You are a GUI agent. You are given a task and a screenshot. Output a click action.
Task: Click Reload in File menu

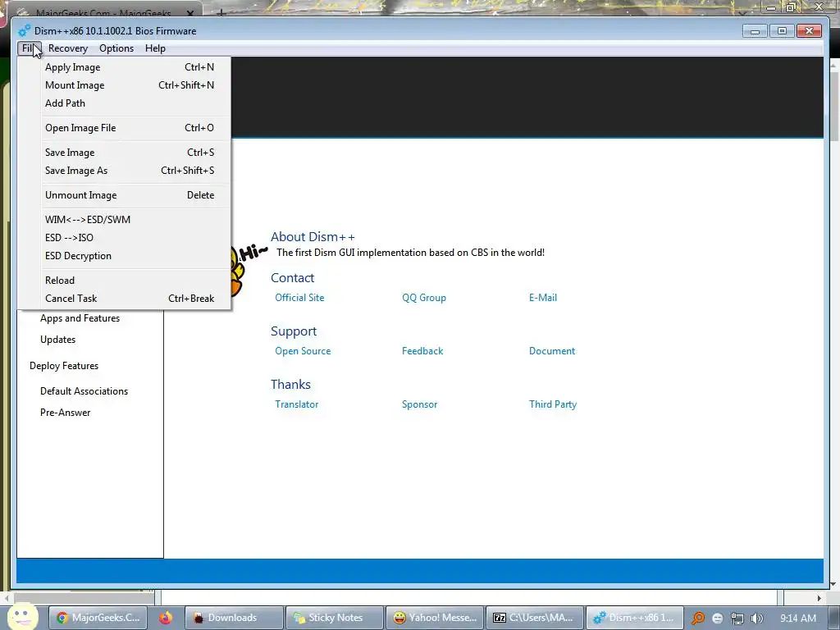point(125,281)
